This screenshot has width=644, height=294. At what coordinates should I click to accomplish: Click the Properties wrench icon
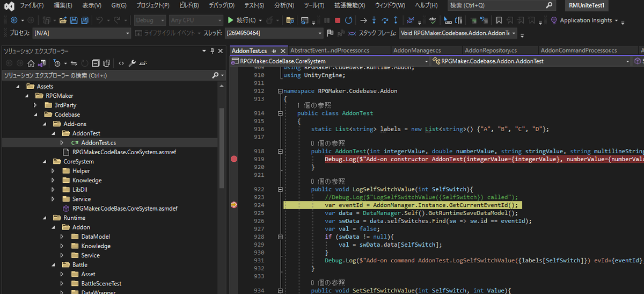coord(132,63)
